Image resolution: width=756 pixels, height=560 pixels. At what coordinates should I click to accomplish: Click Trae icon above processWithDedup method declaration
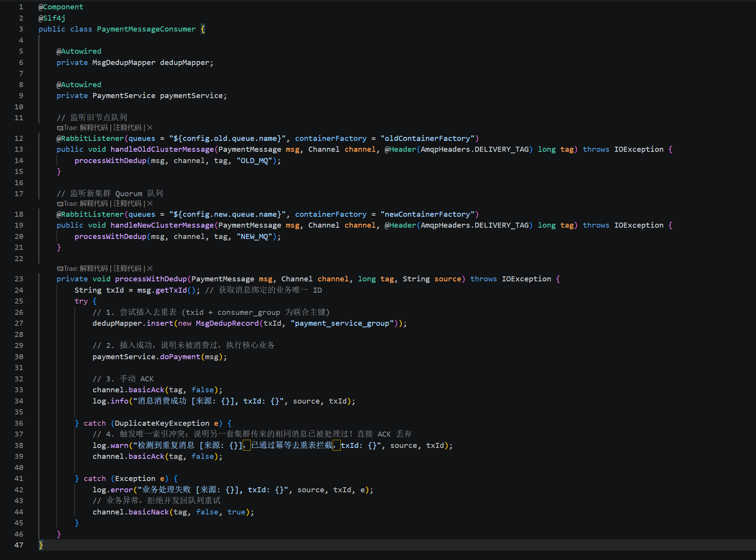(x=60, y=269)
